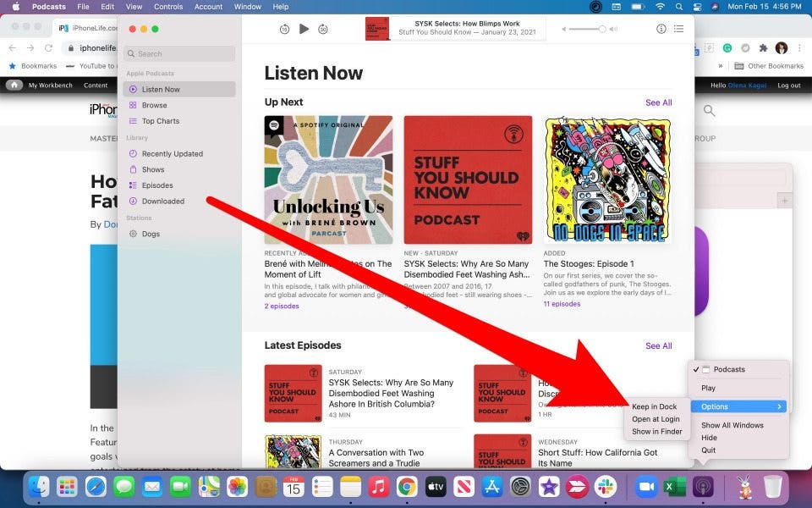Click the Play button in Podcasts toolbar
Screen dimensions: 812x508
pyautogui.click(x=304, y=29)
